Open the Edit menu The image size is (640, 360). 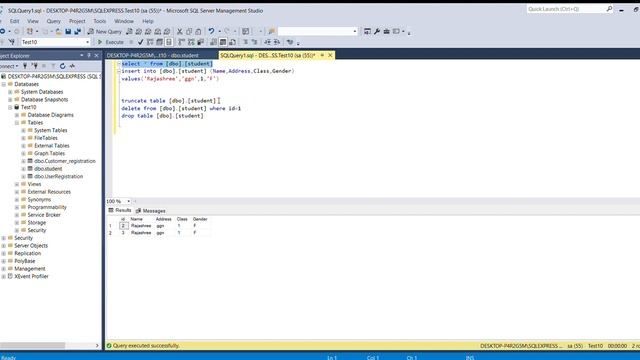pos(15,21)
